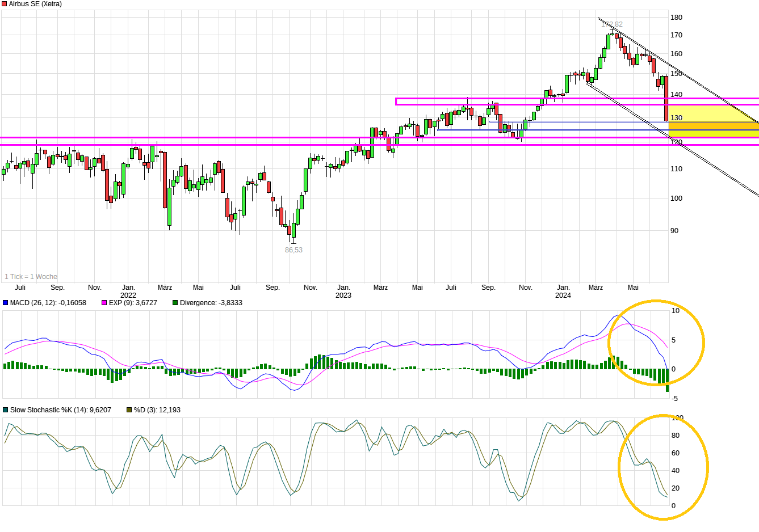Click the %D (3): 12,193 legend text
The image size is (759, 532).
(157, 409)
